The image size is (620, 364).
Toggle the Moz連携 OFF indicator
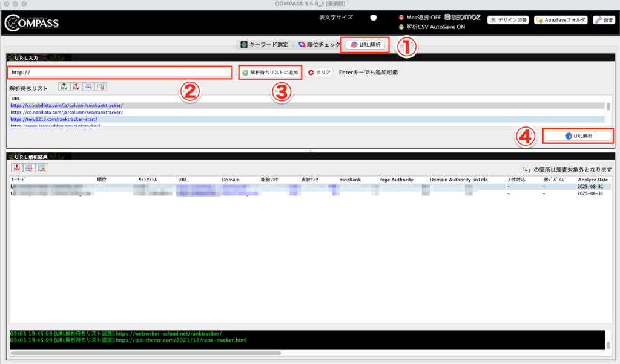pyautogui.click(x=401, y=18)
